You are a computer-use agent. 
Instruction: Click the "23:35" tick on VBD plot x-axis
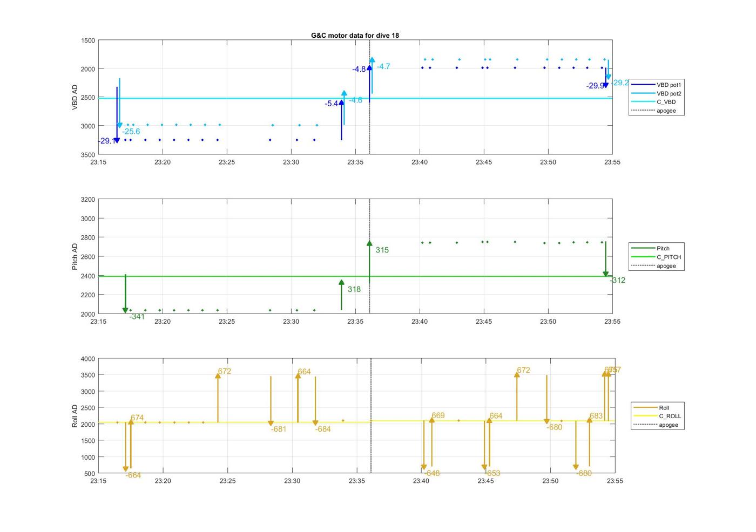pos(355,162)
